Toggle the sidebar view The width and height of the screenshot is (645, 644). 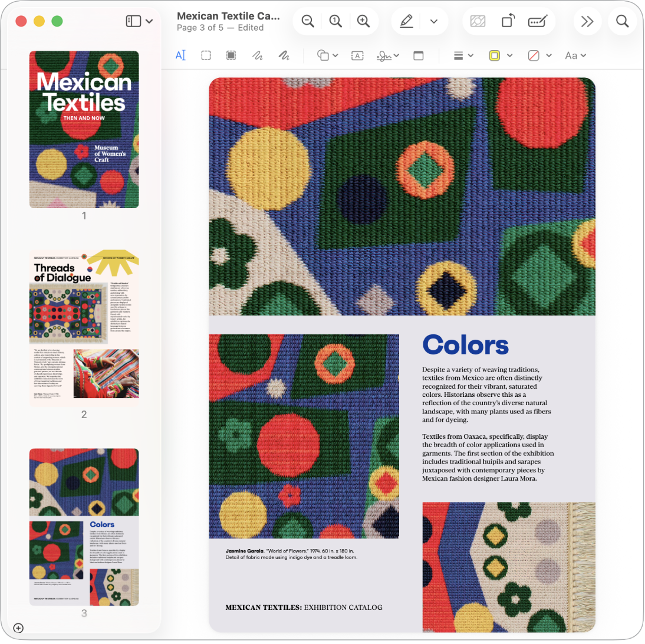(x=134, y=21)
